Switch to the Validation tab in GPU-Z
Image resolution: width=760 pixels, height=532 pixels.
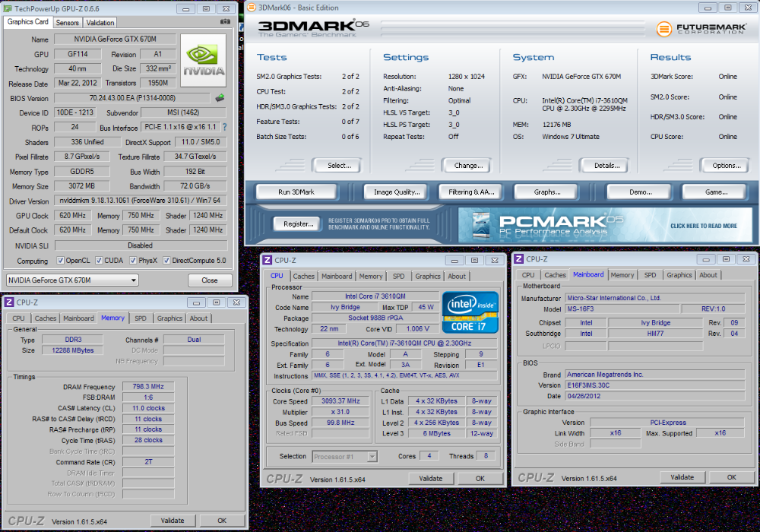(100, 23)
